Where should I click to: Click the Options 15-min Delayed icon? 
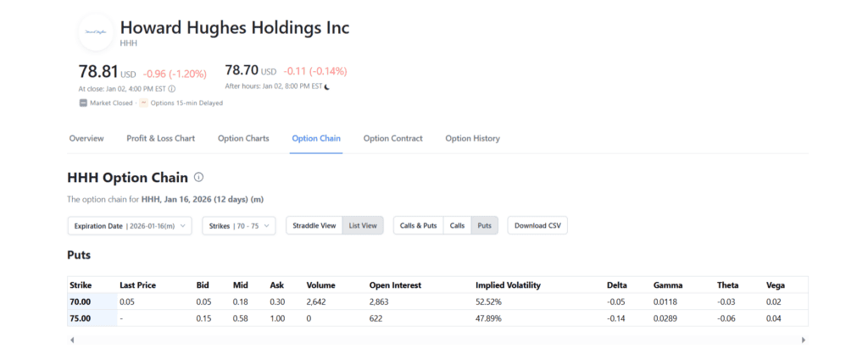tap(143, 103)
